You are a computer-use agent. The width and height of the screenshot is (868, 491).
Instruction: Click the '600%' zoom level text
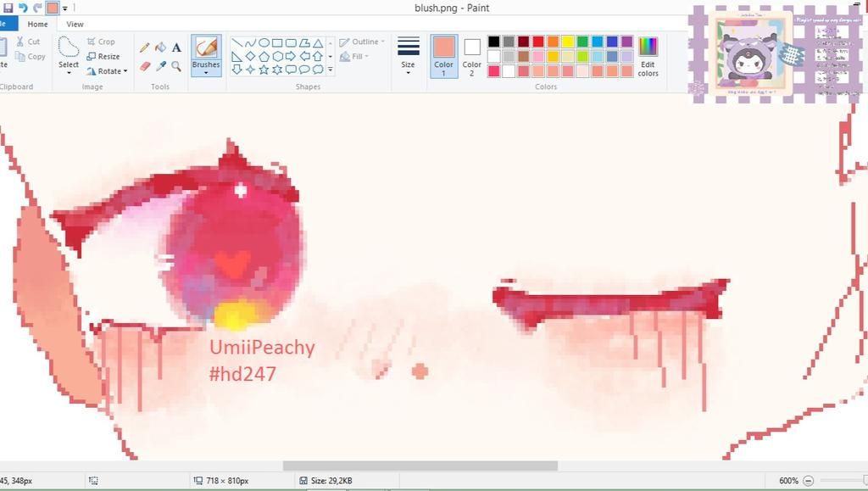point(788,481)
